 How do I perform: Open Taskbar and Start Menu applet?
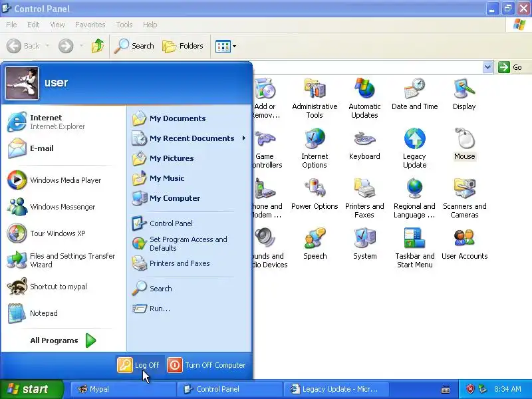[x=414, y=248]
